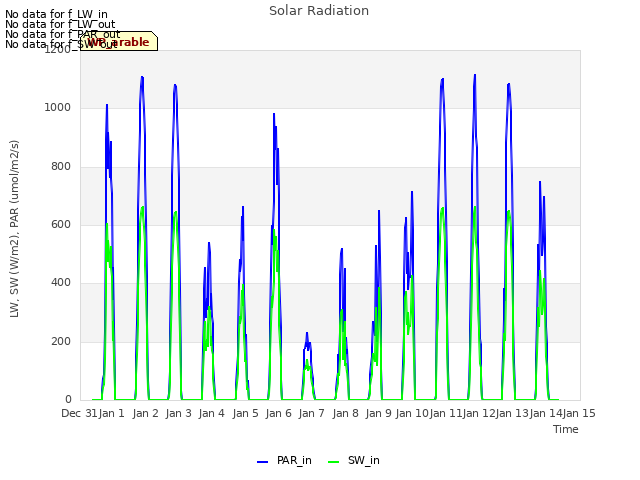Click the Jan 6 x-axis tick label
This screenshot has height=480, width=640.
click(x=278, y=413)
